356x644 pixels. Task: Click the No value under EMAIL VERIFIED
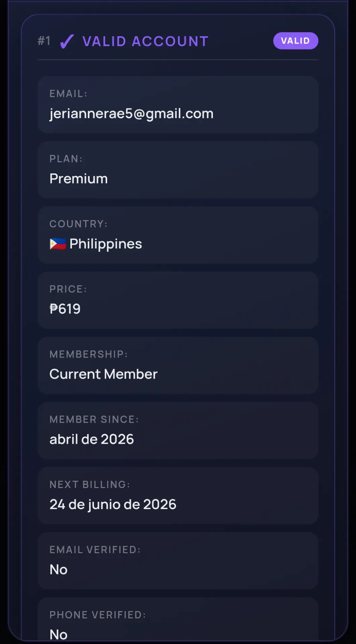tap(58, 570)
